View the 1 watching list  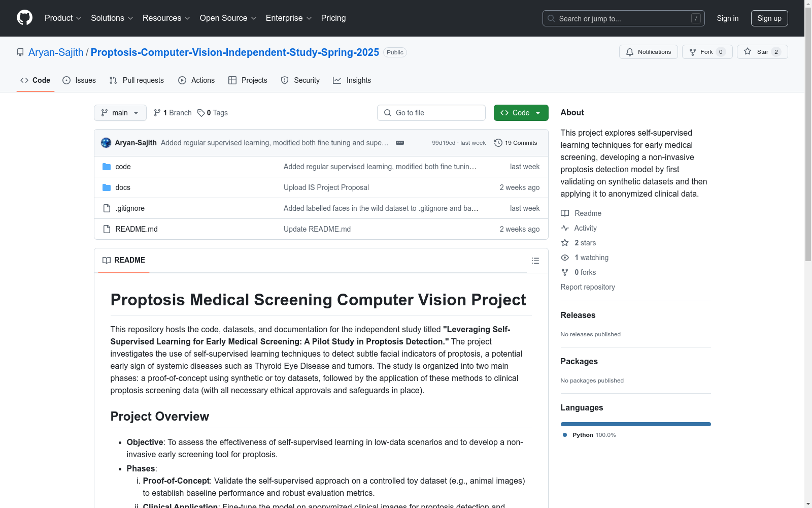(585, 258)
